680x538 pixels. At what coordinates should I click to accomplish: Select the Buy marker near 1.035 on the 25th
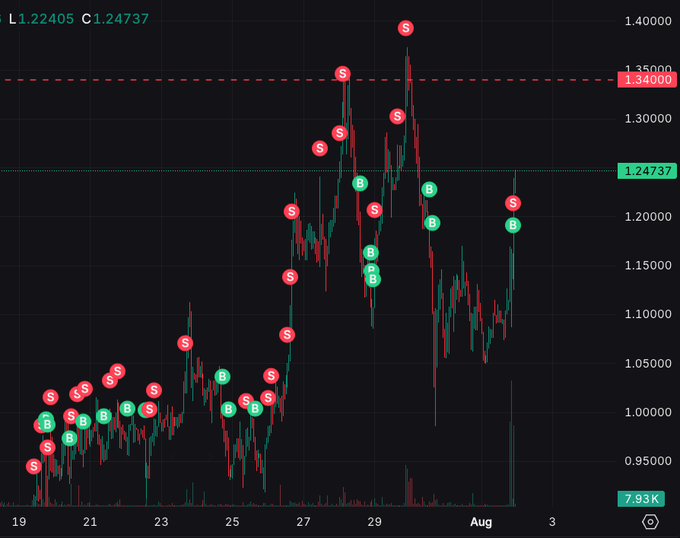222,377
